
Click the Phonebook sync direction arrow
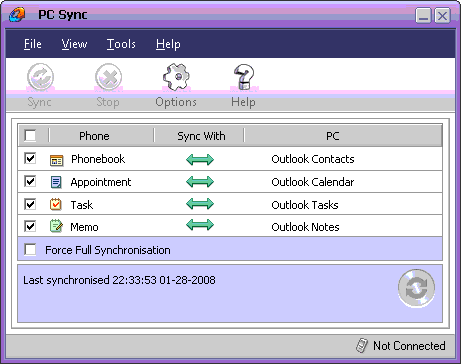click(200, 160)
